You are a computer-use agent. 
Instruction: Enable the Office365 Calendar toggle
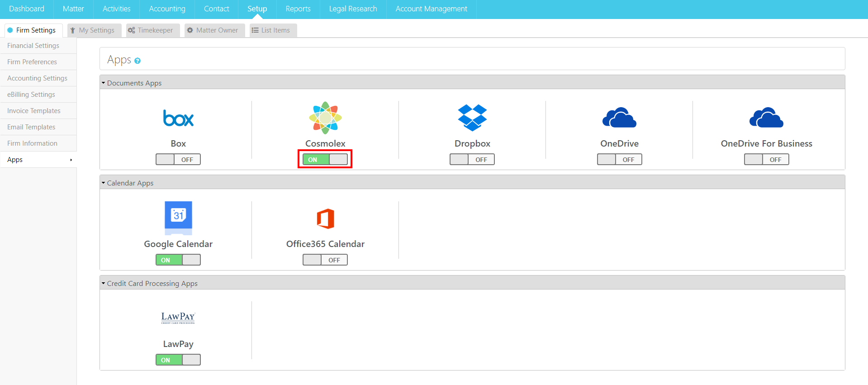[325, 260]
